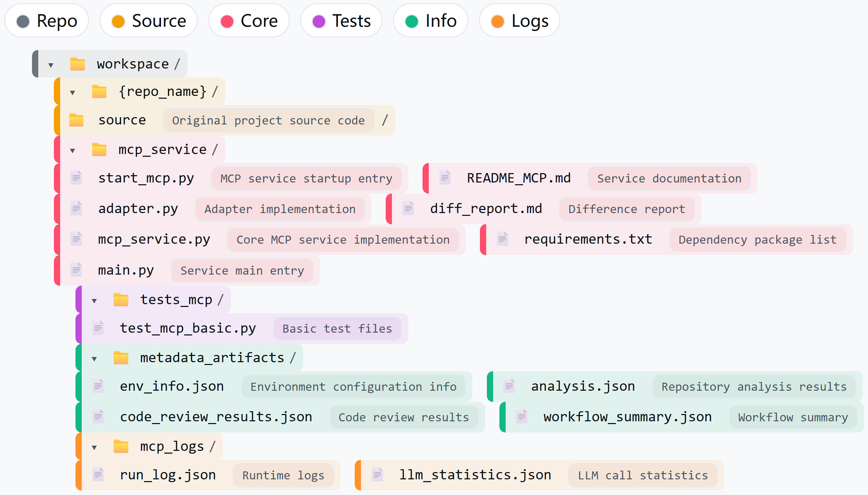Open the mcp_service.py file entry
The width and height of the screenshot is (868, 495).
click(x=154, y=239)
